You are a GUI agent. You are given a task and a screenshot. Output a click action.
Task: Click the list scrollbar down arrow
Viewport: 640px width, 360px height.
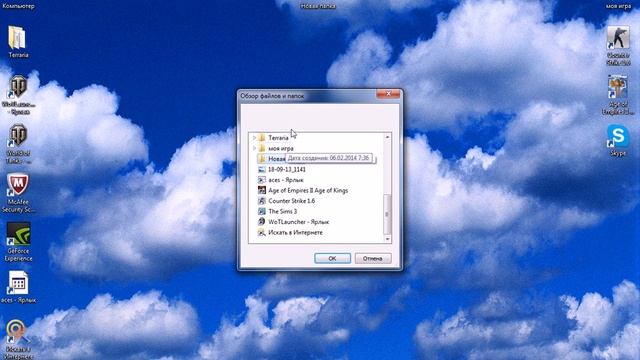click(x=387, y=239)
